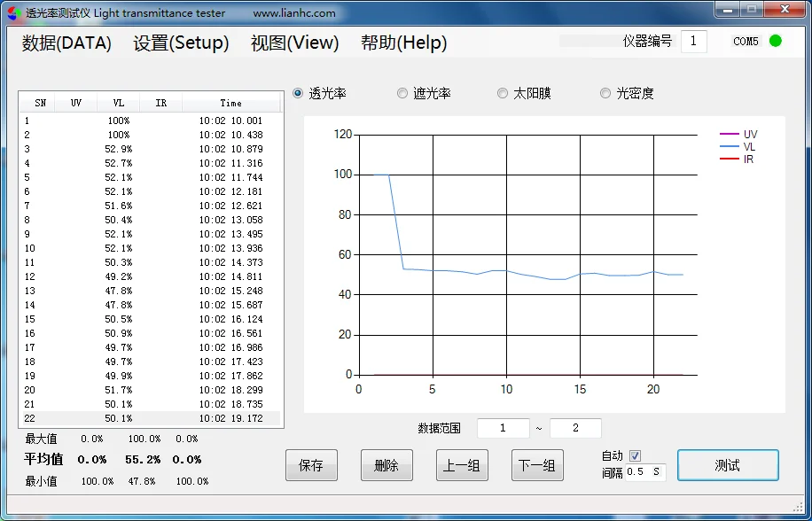Click the IR column header
Screen dimensions: 812x521
(161, 103)
